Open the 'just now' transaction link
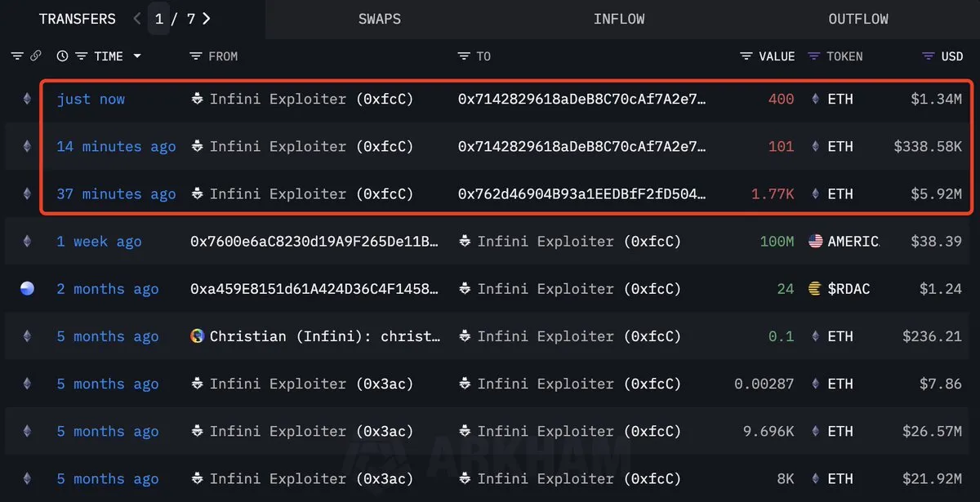Viewport: 980px width, 502px height. [x=91, y=99]
